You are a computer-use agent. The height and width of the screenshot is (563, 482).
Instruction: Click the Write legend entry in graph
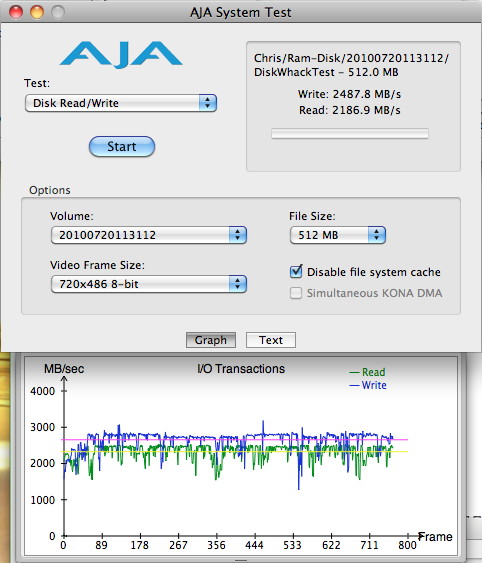point(368,385)
